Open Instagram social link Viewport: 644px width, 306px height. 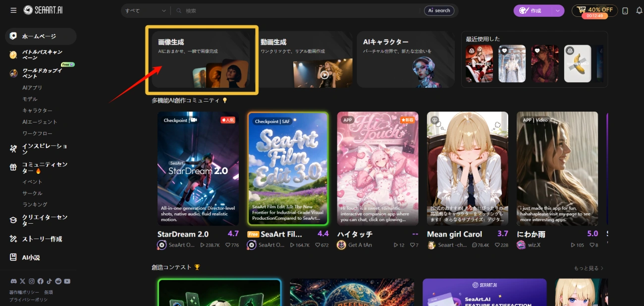tap(32, 281)
